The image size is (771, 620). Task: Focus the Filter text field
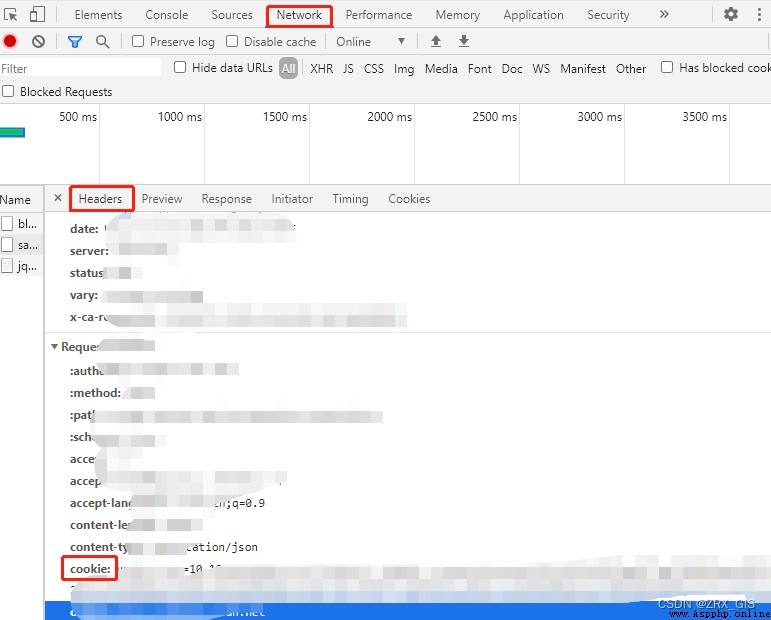point(81,68)
